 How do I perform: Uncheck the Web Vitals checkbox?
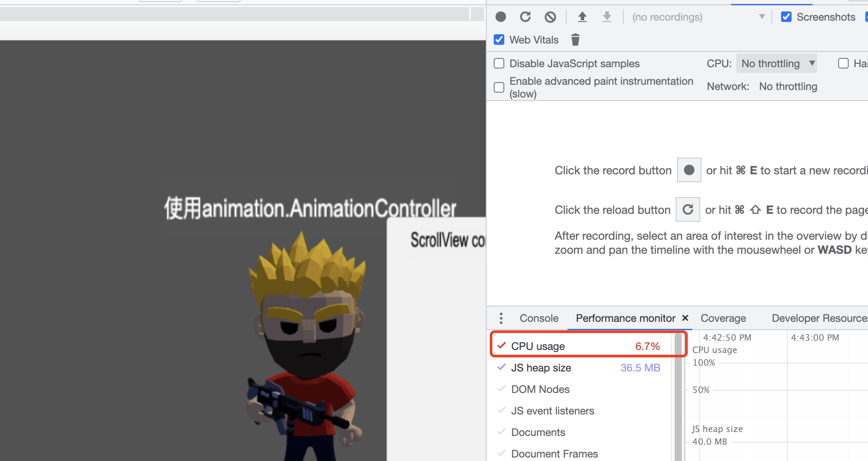click(499, 40)
